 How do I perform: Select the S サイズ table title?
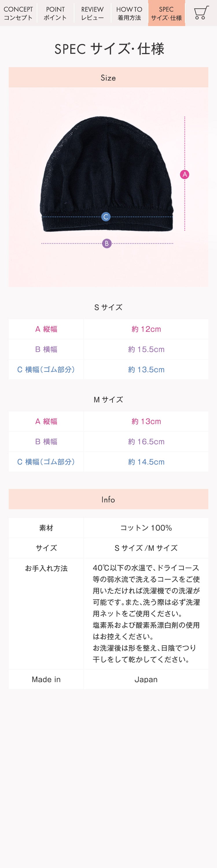tap(108, 307)
